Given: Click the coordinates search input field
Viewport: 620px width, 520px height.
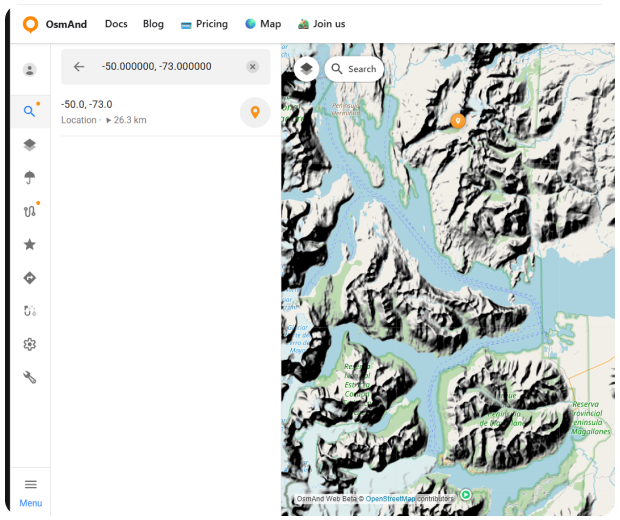Looking at the screenshot, I should coord(165,67).
